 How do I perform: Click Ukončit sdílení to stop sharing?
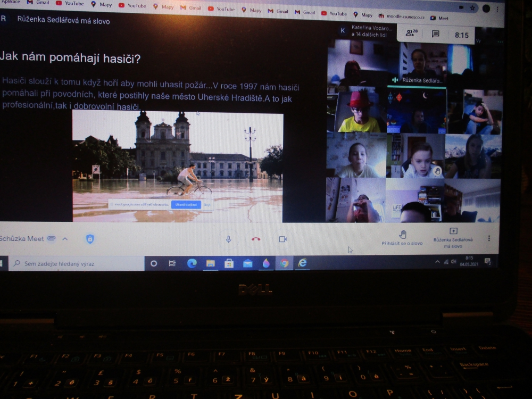coord(186,205)
